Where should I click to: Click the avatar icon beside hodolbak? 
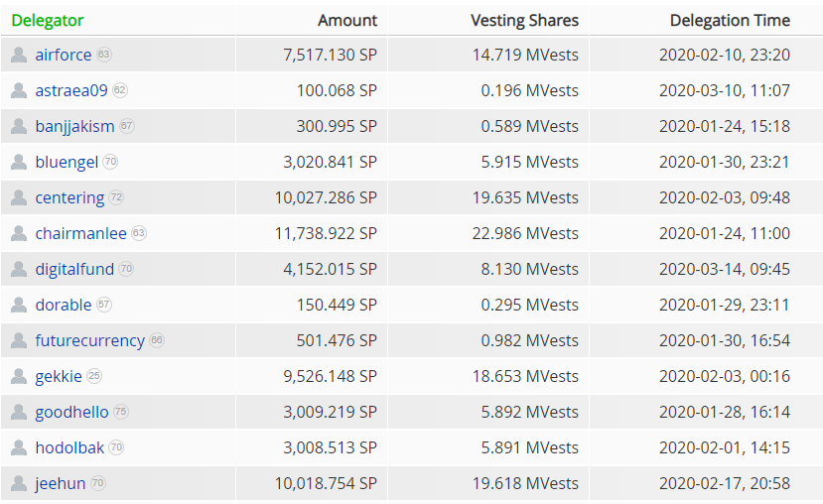click(19, 448)
